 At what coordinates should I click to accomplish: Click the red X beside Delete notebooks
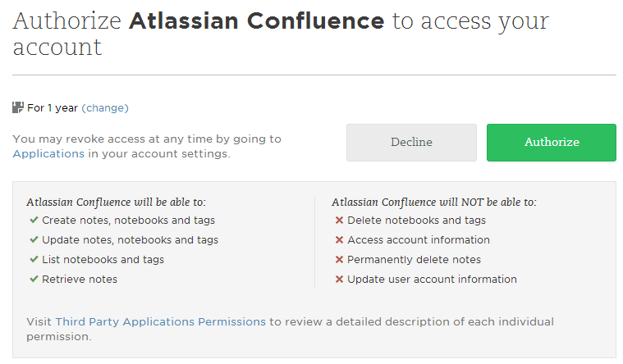coord(339,220)
